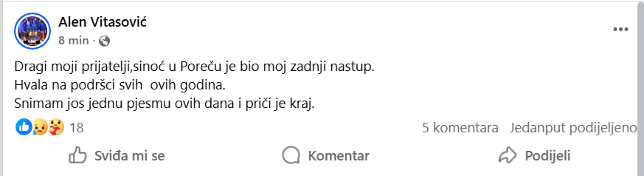Open the post's 8 min timestamp
Image resolution: width=644 pixels, height=176 pixels.
(73, 41)
